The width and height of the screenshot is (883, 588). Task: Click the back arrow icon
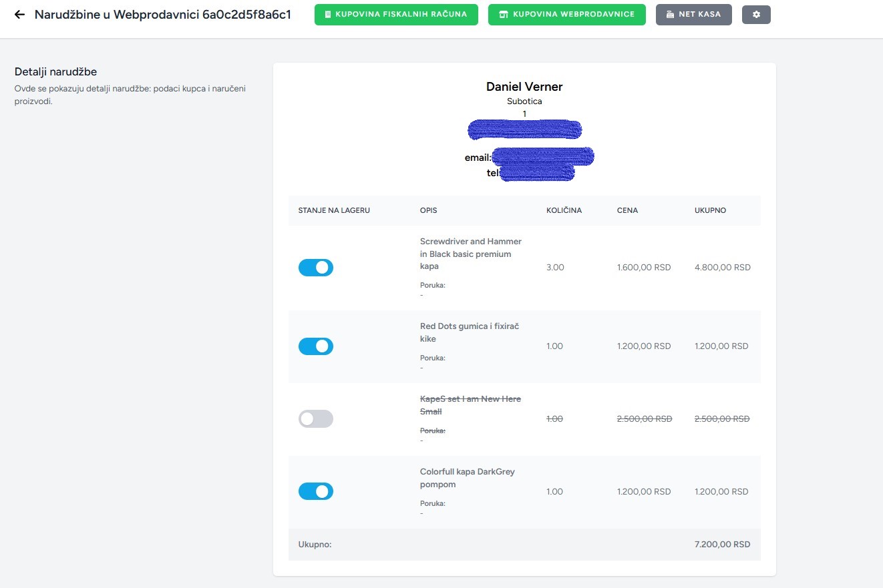pyautogui.click(x=19, y=14)
